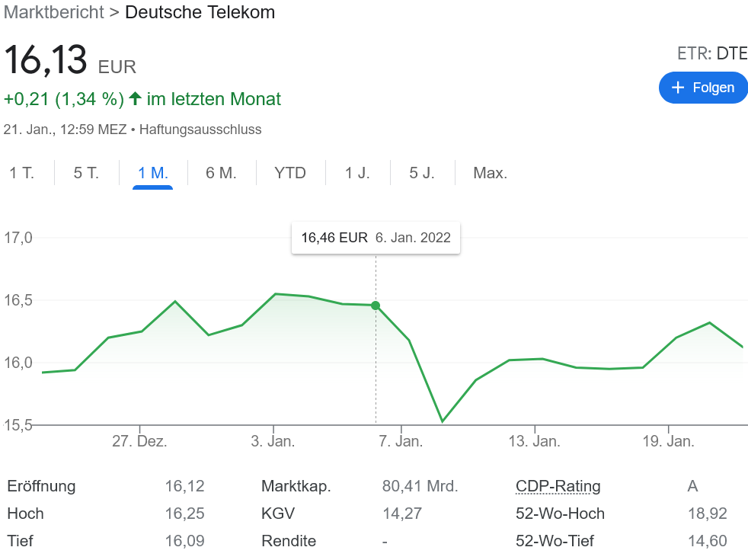Show the 6 M. price chart
748x560 pixels.
[x=221, y=173]
